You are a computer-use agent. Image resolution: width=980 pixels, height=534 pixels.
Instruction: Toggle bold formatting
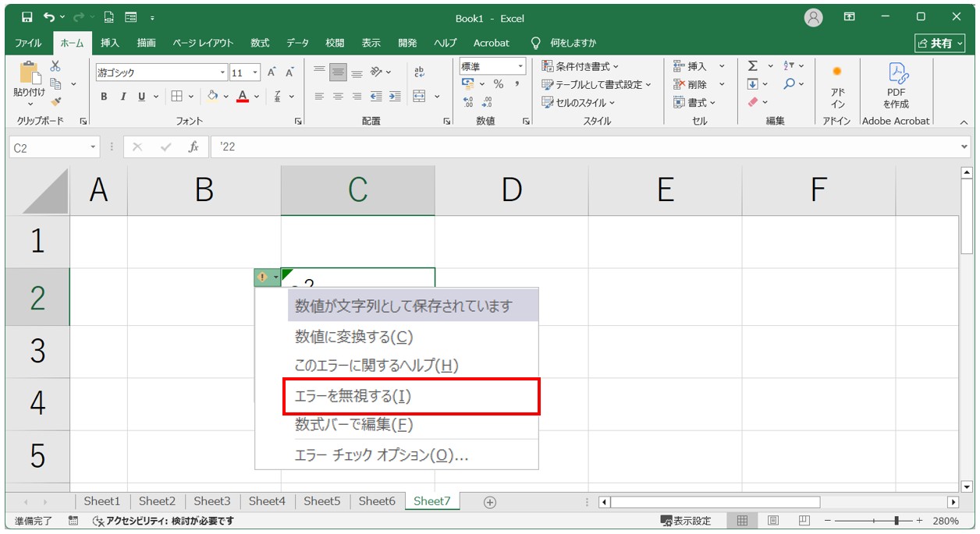(104, 97)
